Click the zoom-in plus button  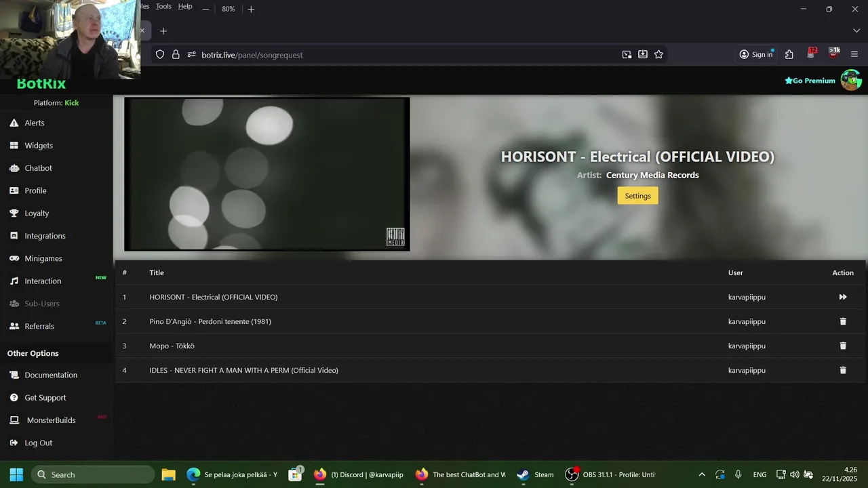[x=251, y=9]
